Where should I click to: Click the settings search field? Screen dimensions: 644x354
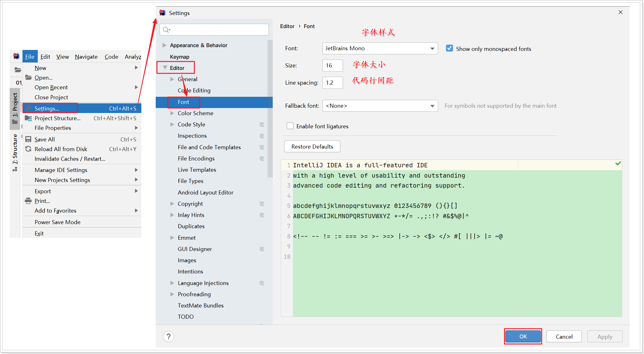pyautogui.click(x=218, y=30)
